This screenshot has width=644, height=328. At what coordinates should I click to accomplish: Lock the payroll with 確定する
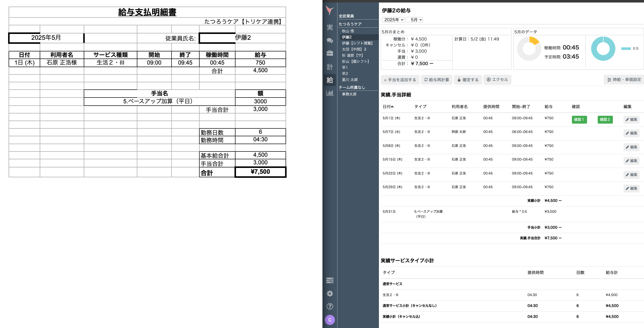(x=468, y=80)
